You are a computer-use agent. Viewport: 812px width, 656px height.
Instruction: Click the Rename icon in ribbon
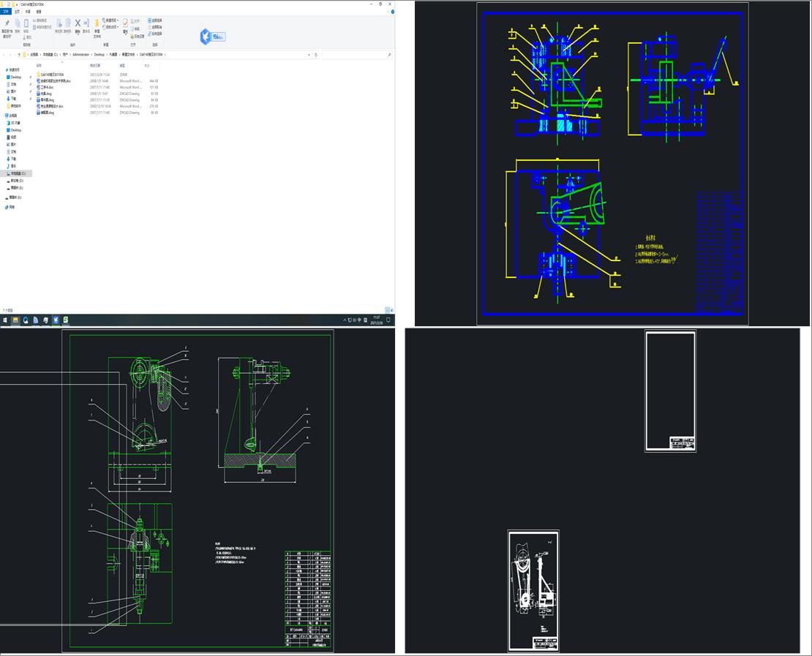pyautogui.click(x=86, y=23)
